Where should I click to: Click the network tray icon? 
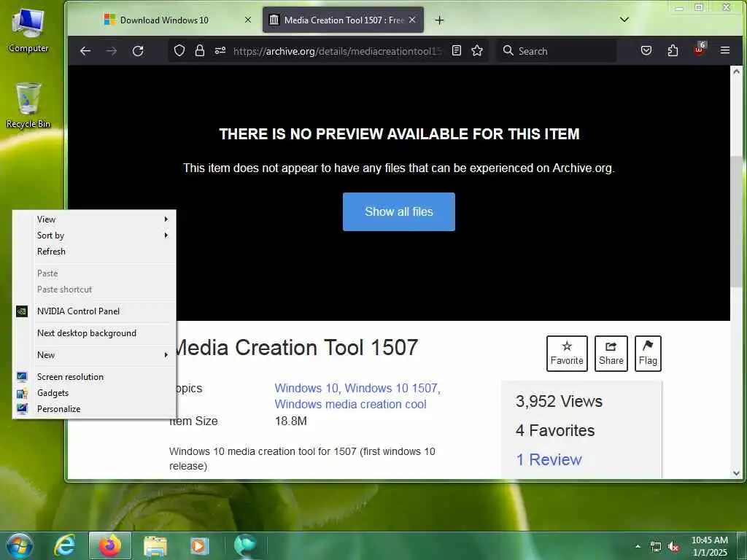tap(656, 547)
